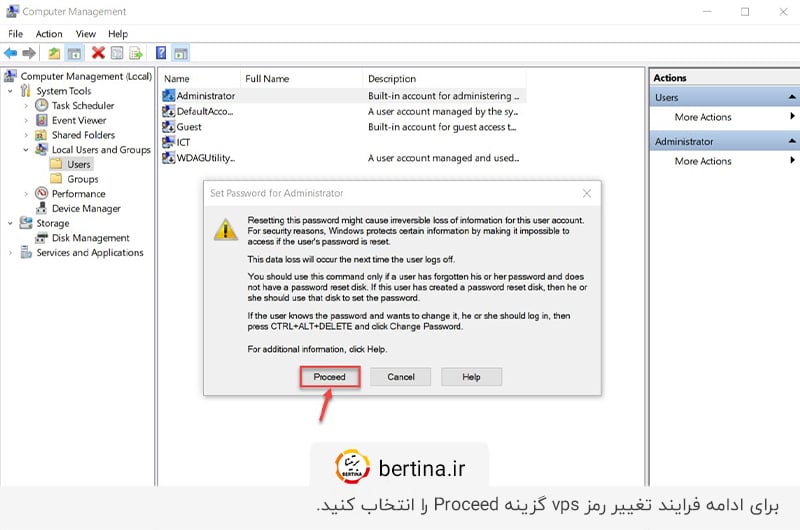Open the File menu
The image size is (800, 530).
(x=15, y=34)
